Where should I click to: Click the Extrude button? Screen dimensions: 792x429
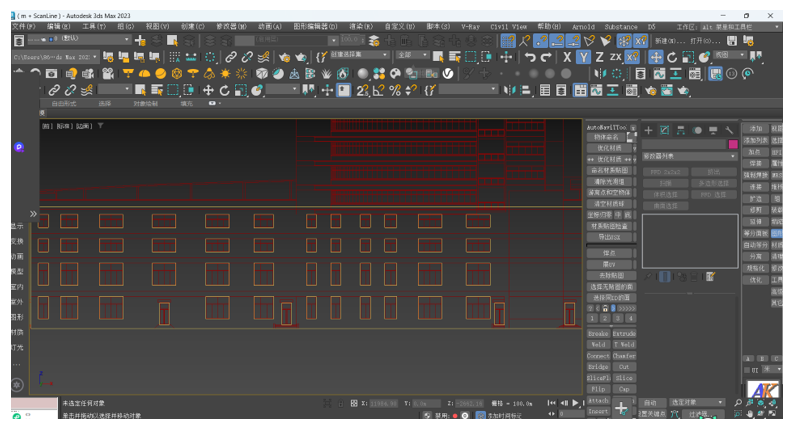point(624,333)
